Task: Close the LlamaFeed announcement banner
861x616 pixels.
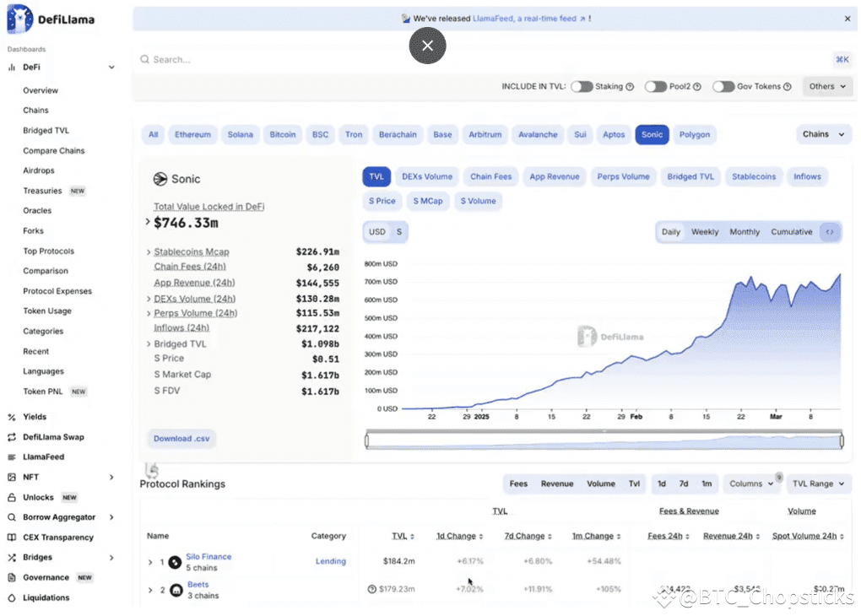Action: pos(847,19)
